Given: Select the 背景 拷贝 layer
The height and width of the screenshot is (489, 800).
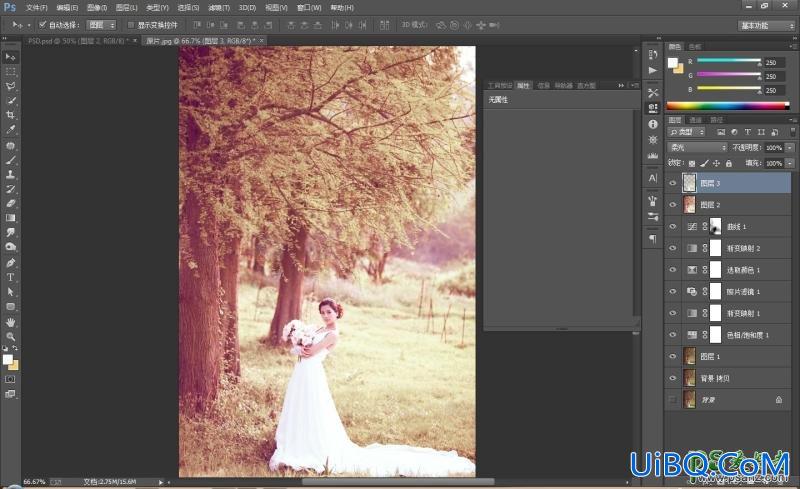Looking at the screenshot, I should point(728,378).
